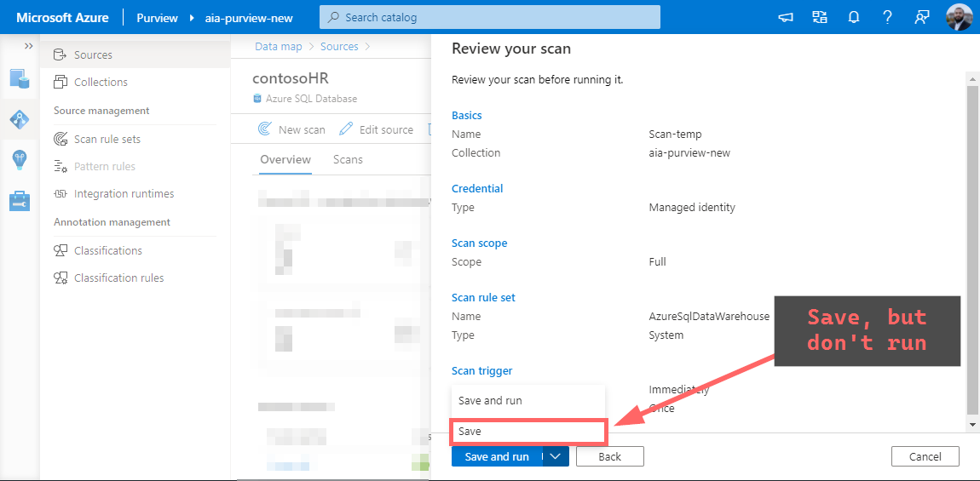Open Classifications
The height and width of the screenshot is (481, 980).
[x=135, y=250]
